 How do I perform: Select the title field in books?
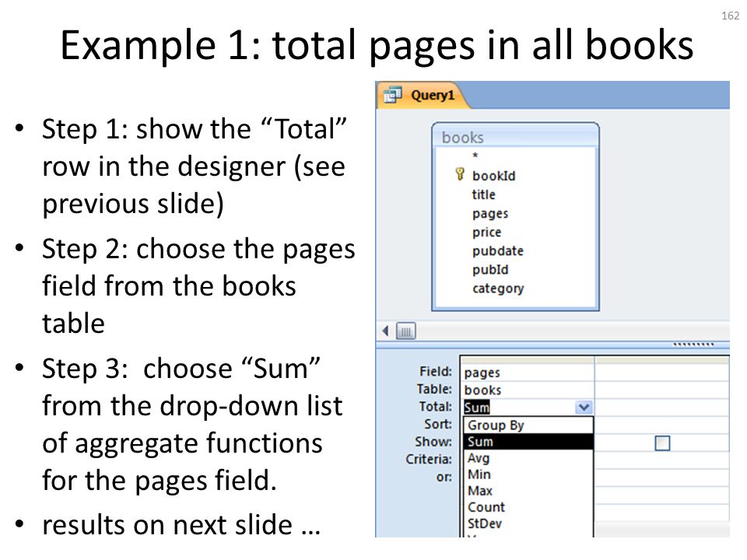(x=483, y=194)
